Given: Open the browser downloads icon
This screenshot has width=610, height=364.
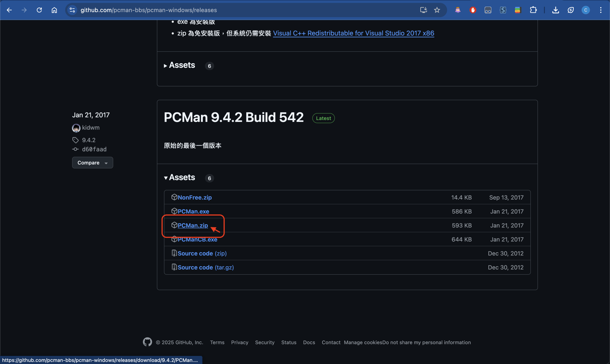Looking at the screenshot, I should [x=555, y=10].
